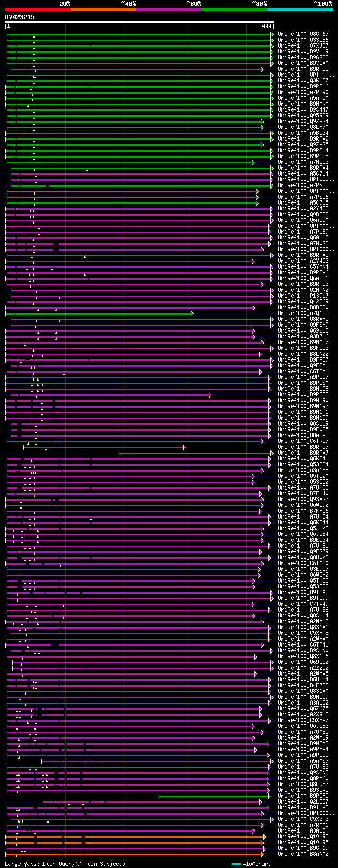
Task: Select the UniRef100_C7IX49 entry
Action: (303, 604)
